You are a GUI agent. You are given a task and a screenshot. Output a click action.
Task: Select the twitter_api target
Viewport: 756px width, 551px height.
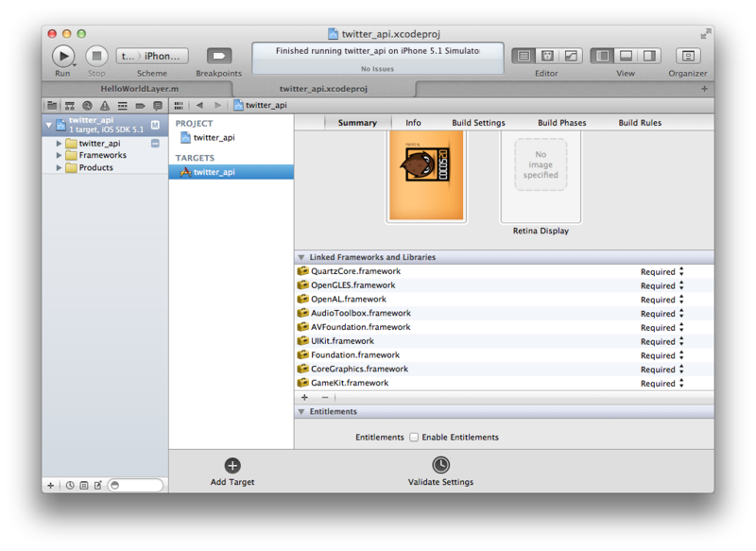point(231,172)
